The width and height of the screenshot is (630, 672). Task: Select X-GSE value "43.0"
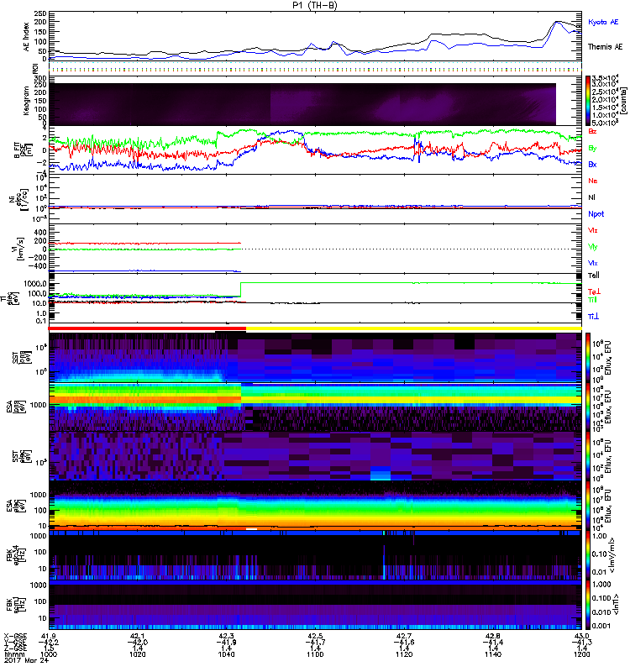pyautogui.click(x=581, y=636)
